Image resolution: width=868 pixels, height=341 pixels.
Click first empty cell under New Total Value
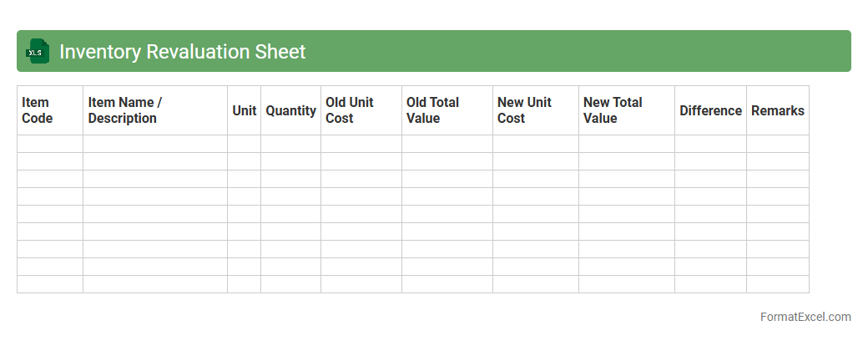pyautogui.click(x=626, y=144)
